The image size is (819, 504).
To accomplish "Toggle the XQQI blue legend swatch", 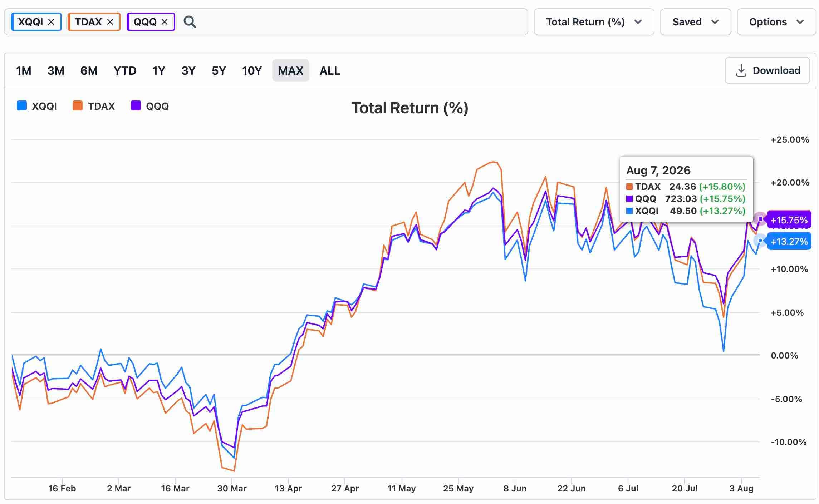I will pyautogui.click(x=22, y=106).
